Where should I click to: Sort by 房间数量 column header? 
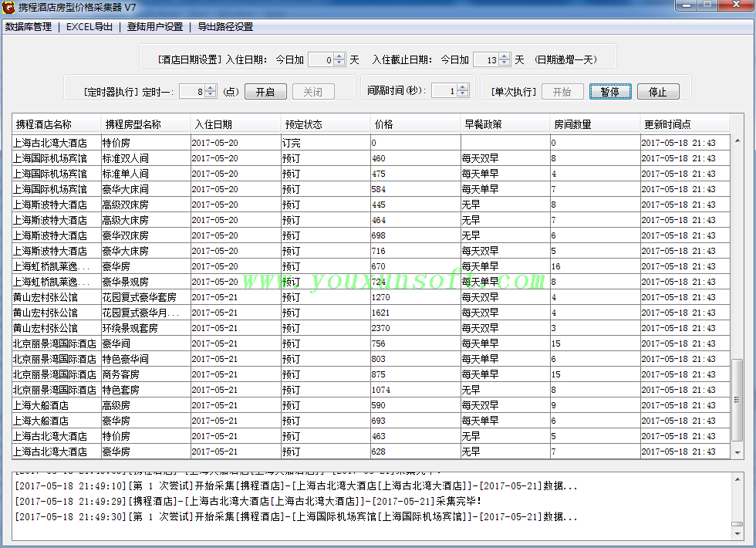click(595, 124)
